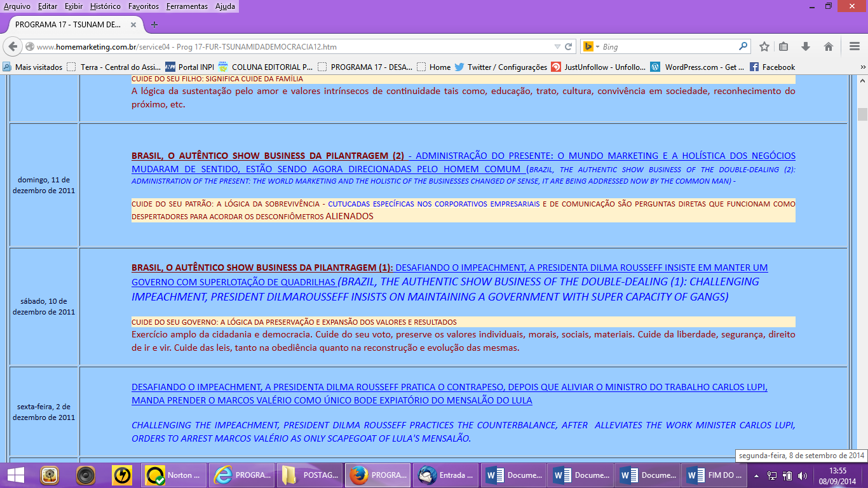
Task: Go to the Firefox home page icon
Action: click(829, 46)
